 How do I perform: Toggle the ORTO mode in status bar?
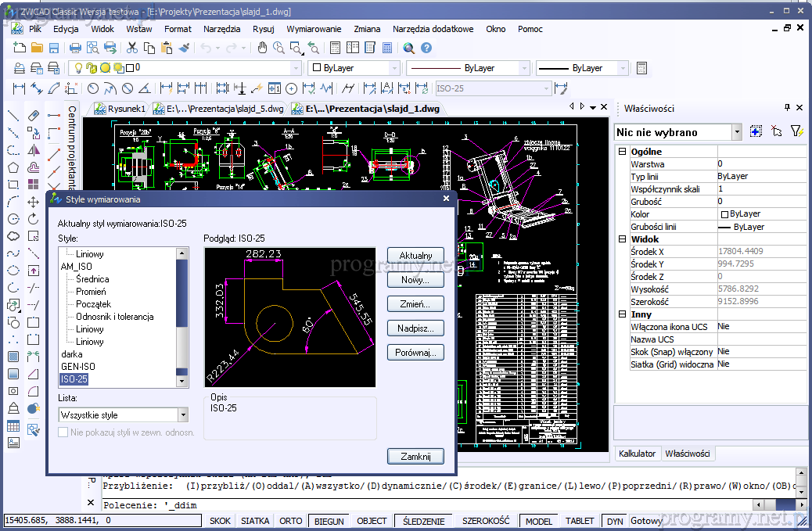point(291,521)
